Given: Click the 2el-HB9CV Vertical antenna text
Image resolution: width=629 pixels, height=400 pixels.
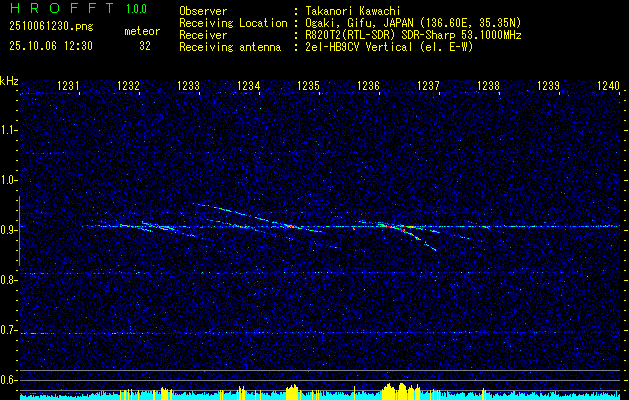Looking at the screenshot, I should pos(389,47).
